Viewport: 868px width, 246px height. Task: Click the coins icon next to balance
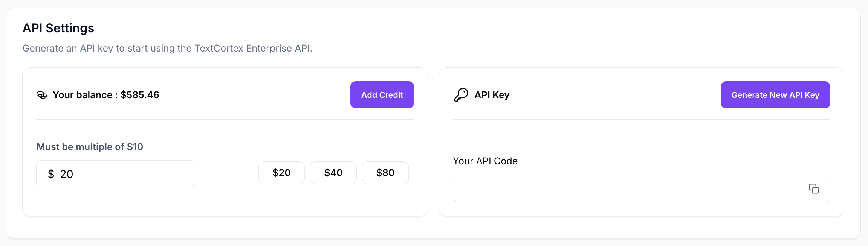pos(41,95)
